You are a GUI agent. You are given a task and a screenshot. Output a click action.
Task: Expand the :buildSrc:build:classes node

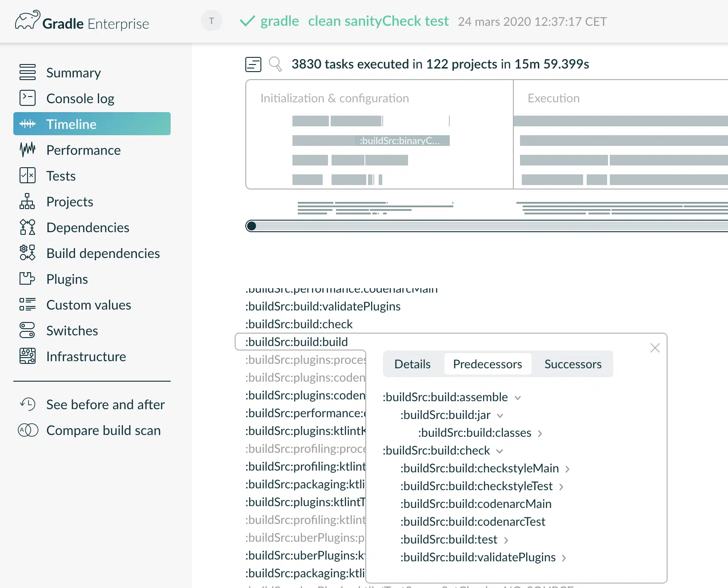click(x=540, y=433)
